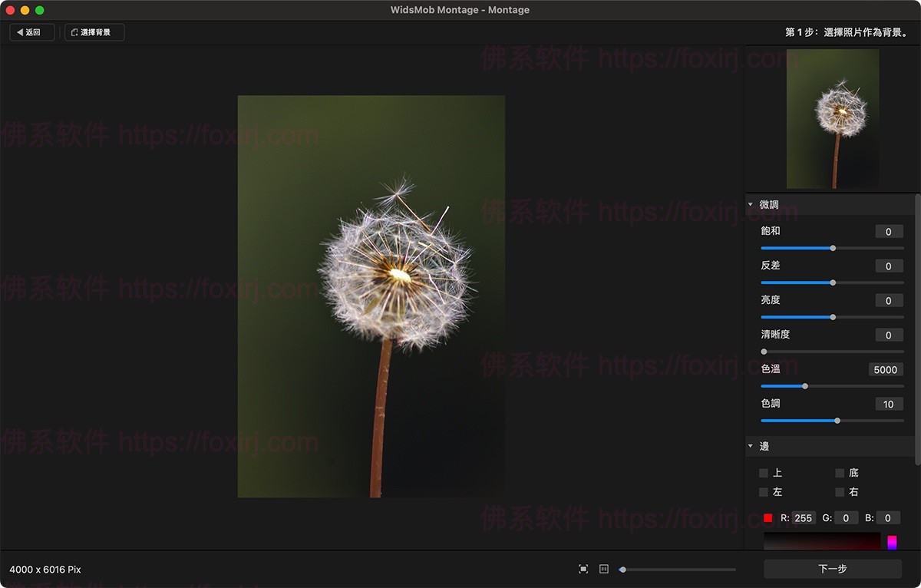This screenshot has height=588, width=921.
Task: Click the 亮度 value field
Action: (x=889, y=301)
